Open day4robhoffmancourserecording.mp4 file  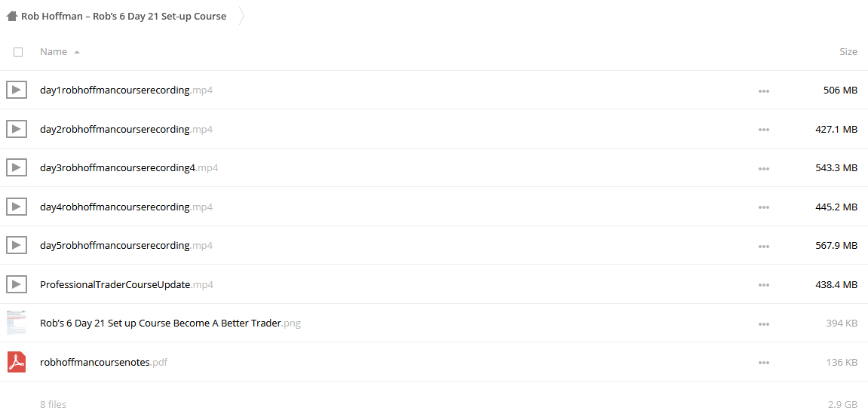(x=126, y=207)
